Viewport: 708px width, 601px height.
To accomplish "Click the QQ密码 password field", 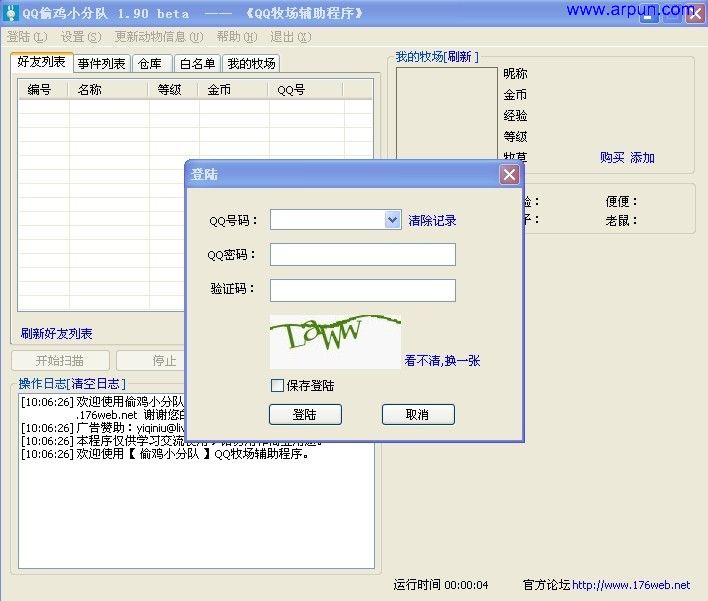I will pyautogui.click(x=362, y=255).
